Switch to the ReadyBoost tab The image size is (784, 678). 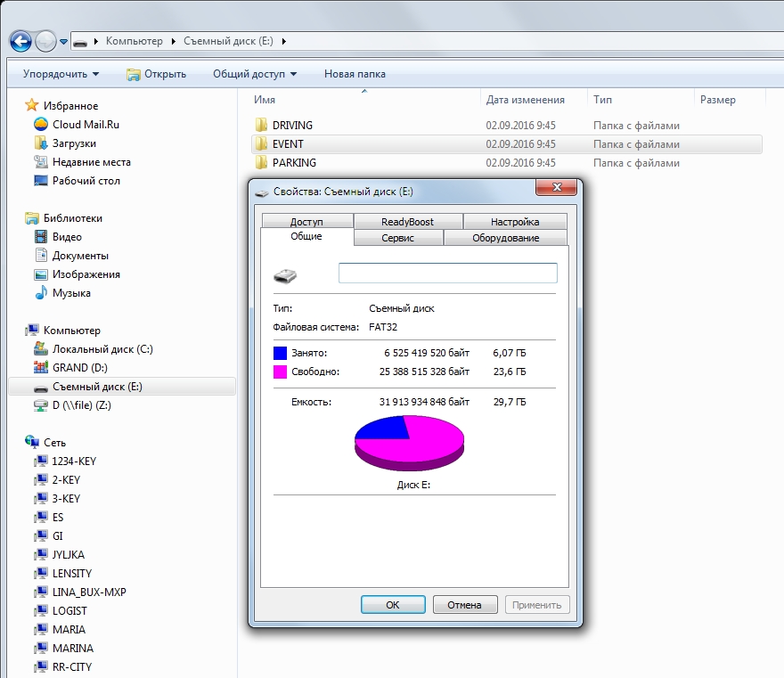(408, 222)
